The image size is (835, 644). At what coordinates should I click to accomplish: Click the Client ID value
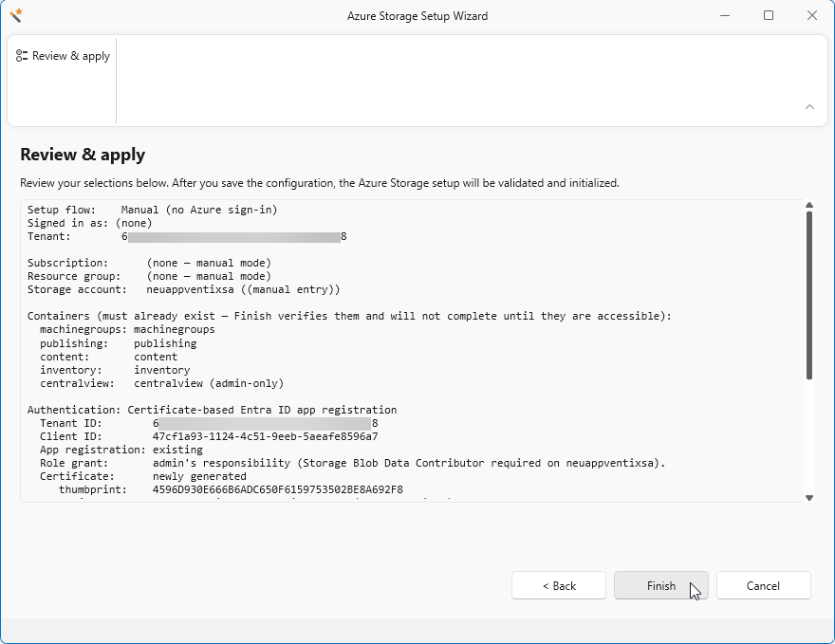click(x=265, y=436)
